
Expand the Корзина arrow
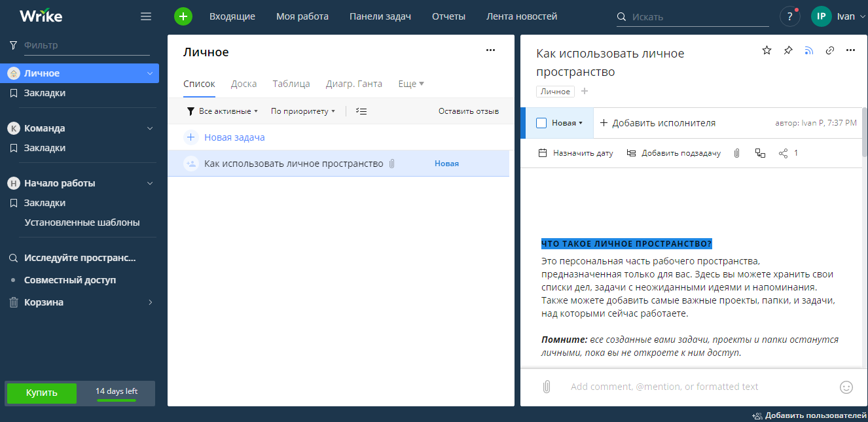[150, 302]
